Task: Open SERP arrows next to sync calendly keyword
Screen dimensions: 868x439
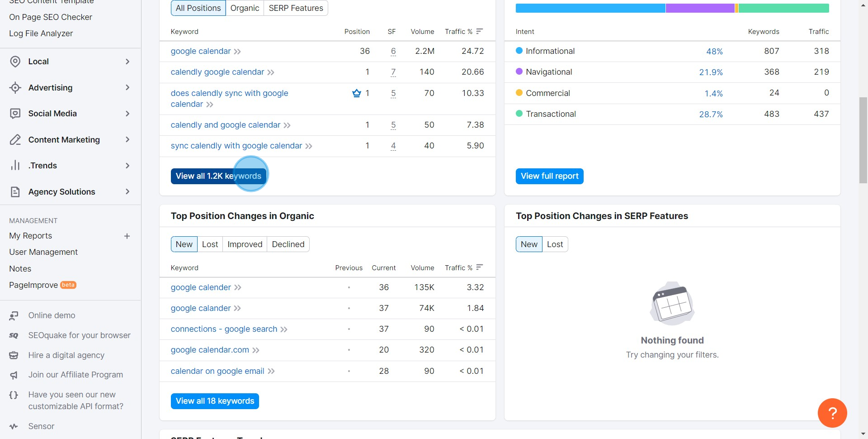Action: click(x=309, y=146)
